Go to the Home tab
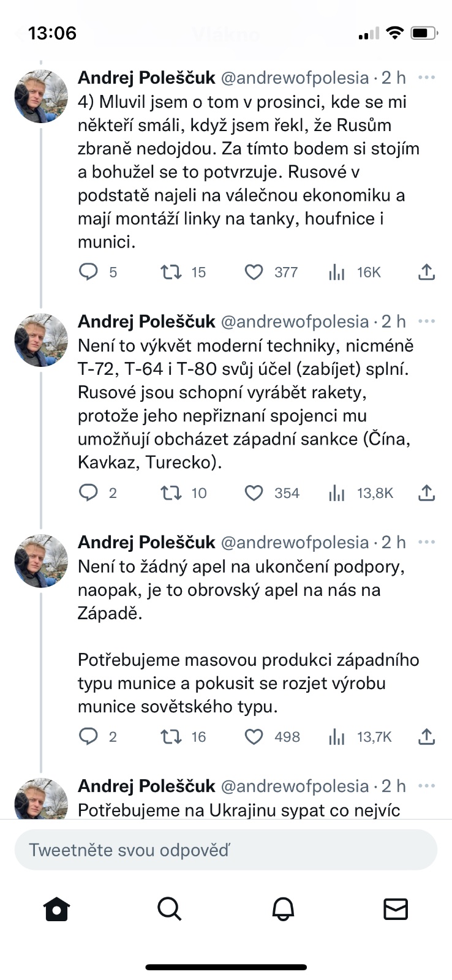This screenshot has width=452, height=980. [x=57, y=909]
